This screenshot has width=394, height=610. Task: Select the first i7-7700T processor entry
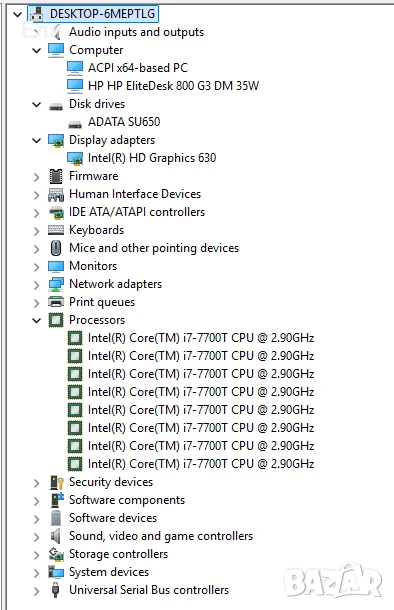pos(201,338)
